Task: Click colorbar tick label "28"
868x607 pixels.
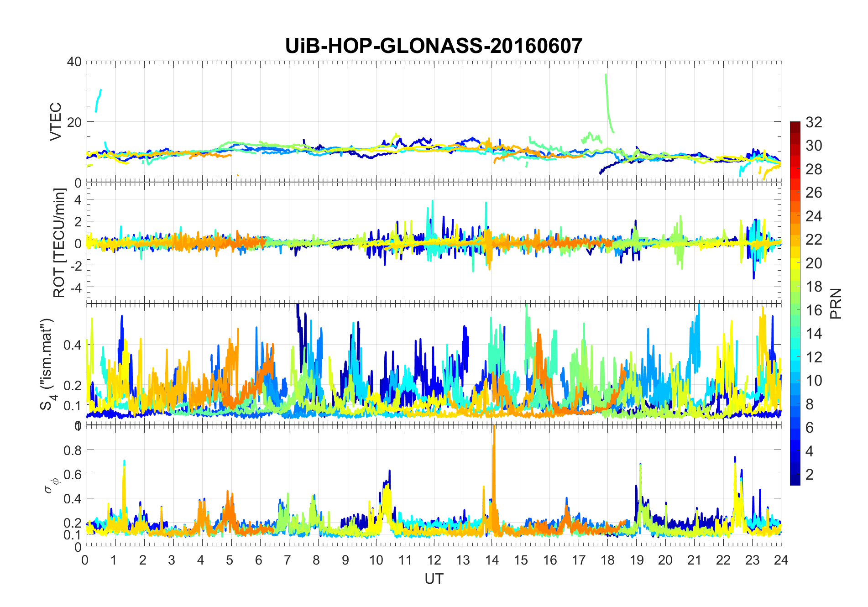Action: click(814, 169)
